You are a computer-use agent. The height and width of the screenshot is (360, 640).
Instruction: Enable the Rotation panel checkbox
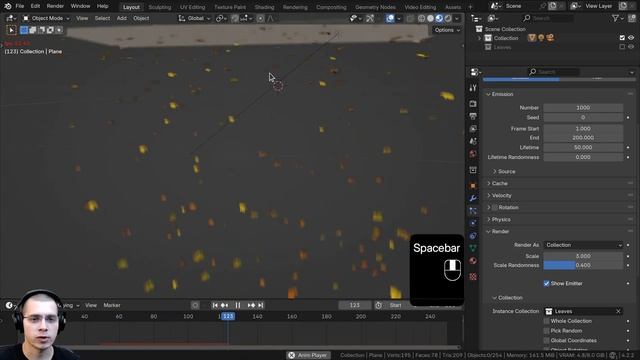[494, 207]
